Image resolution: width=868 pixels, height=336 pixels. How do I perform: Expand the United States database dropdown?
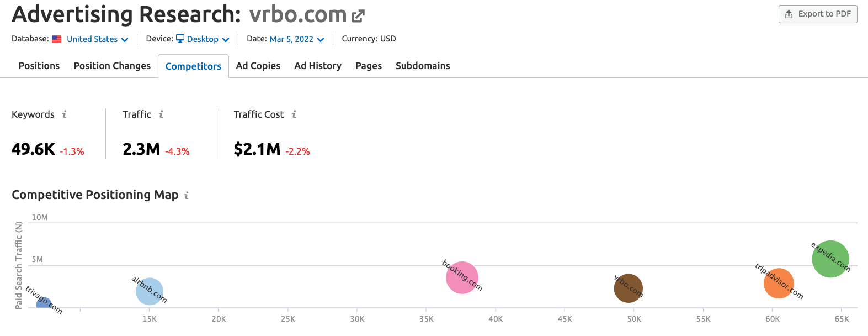tap(98, 39)
